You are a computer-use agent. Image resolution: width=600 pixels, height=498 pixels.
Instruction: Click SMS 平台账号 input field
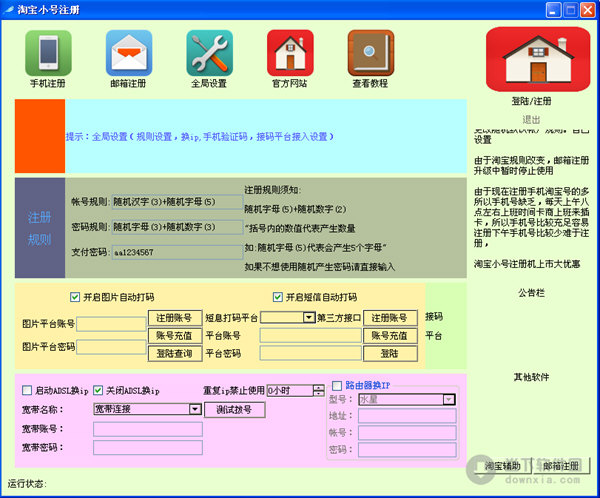click(311, 336)
